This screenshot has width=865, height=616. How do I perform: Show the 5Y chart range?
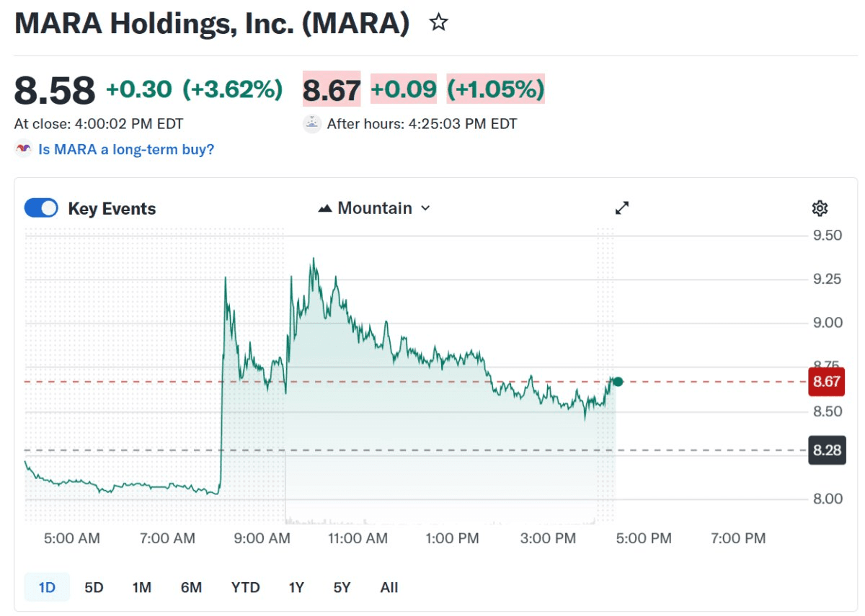[x=342, y=587]
